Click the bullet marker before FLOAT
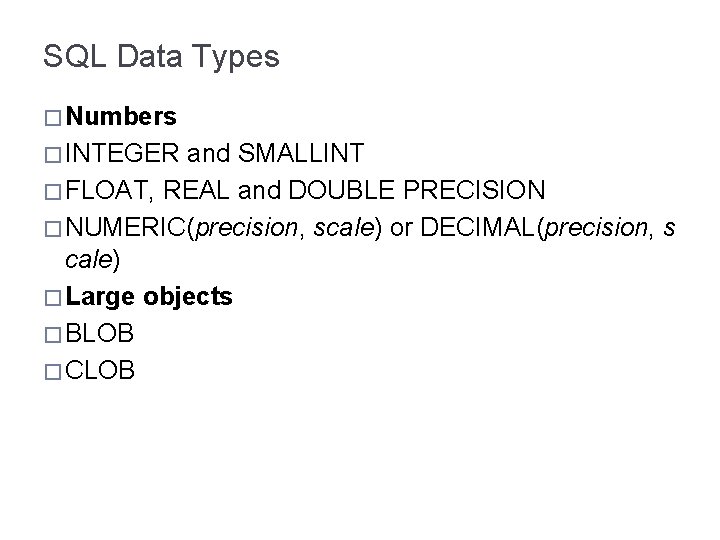Screen dimensions: 720x540 click(x=52, y=190)
